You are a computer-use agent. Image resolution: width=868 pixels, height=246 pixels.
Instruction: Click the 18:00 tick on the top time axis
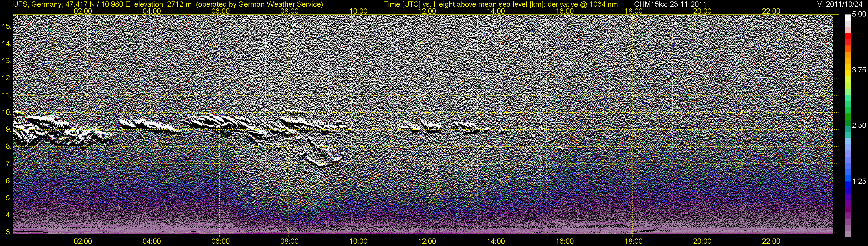(633, 11)
